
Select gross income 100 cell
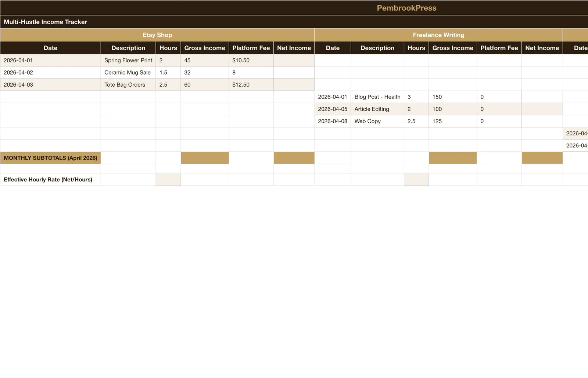pyautogui.click(x=453, y=109)
